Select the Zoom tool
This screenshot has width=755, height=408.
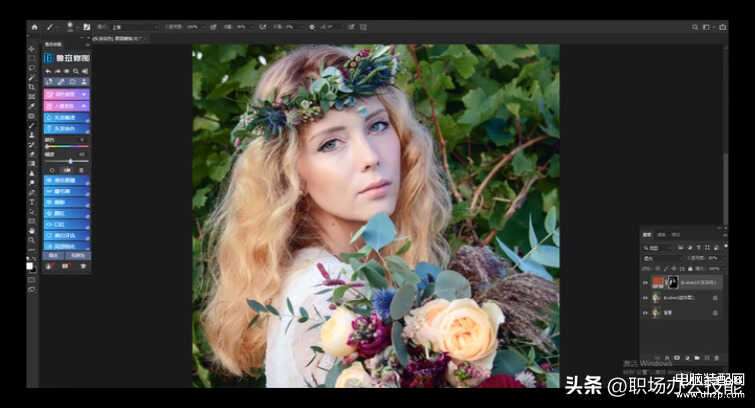[32, 239]
